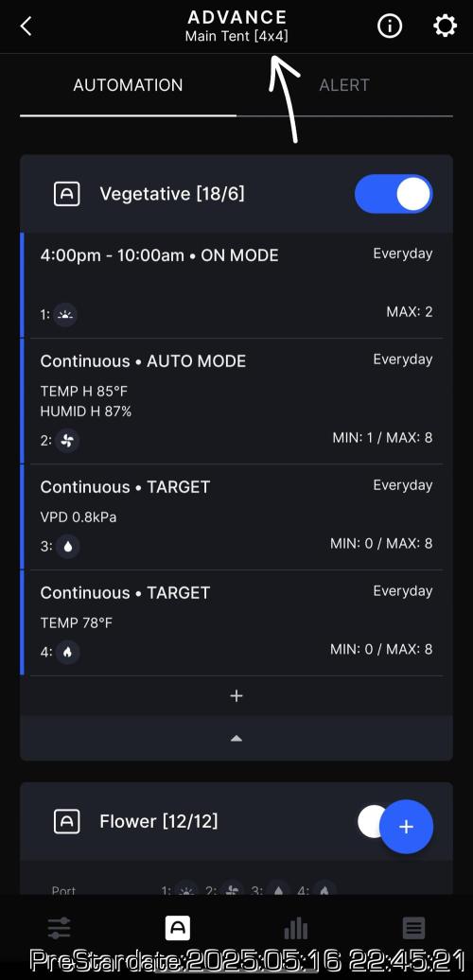Open the controls sliders icon in bottom bar
The image size is (473, 980).
coord(60,928)
